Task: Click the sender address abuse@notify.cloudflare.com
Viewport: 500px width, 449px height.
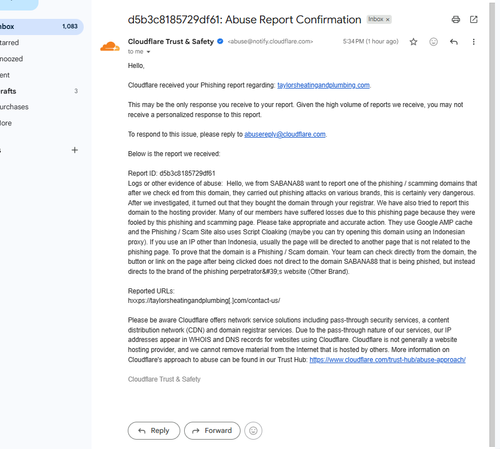Action: point(270,41)
